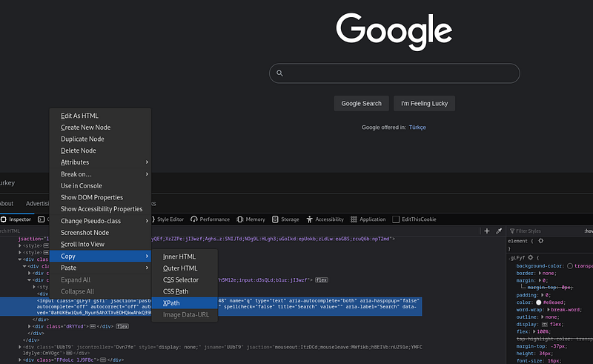This screenshot has width=593, height=364.
Task: Expand the div class dRYYxd node
Action: coord(30,326)
